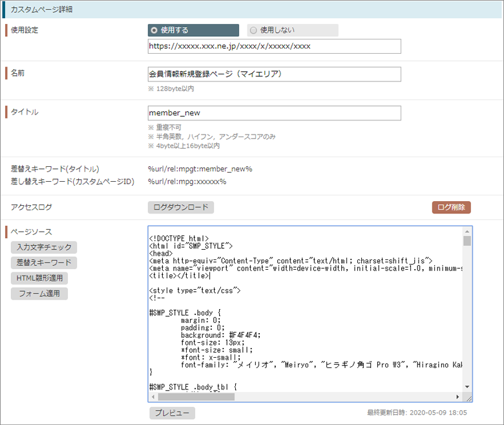
Task: Select the 使用しない radio option
Action: [293, 30]
